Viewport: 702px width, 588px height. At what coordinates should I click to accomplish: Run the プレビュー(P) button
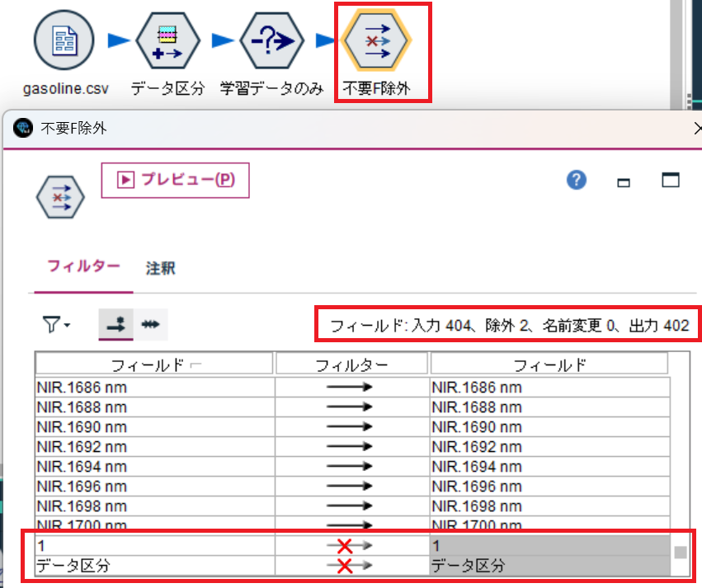click(175, 180)
